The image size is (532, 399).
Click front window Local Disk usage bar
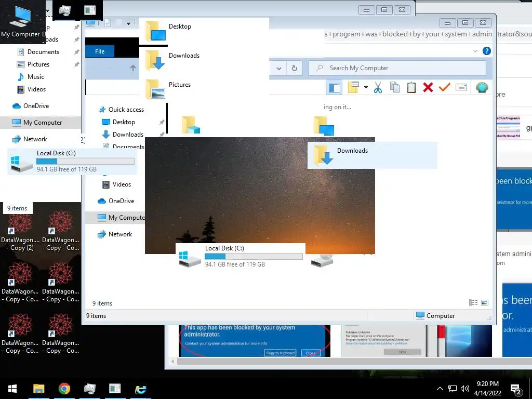(x=254, y=257)
